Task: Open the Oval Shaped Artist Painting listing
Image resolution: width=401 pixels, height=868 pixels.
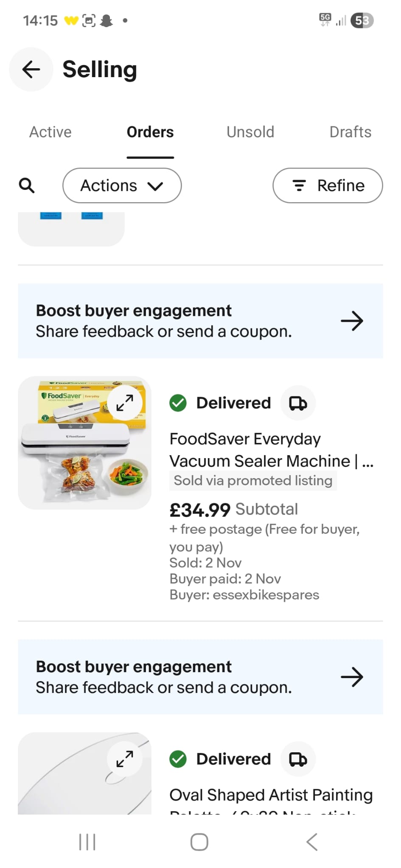Action: click(271, 795)
